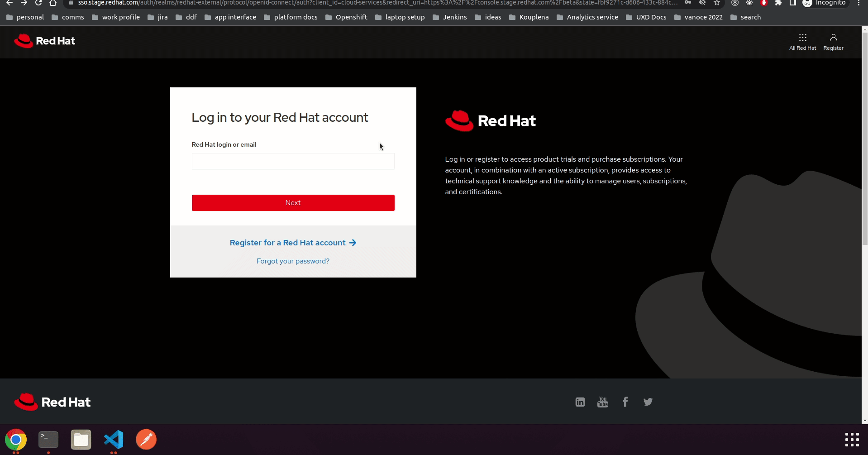Click the Incognito profile indicator
Image resolution: width=868 pixels, height=455 pixels.
[825, 3]
